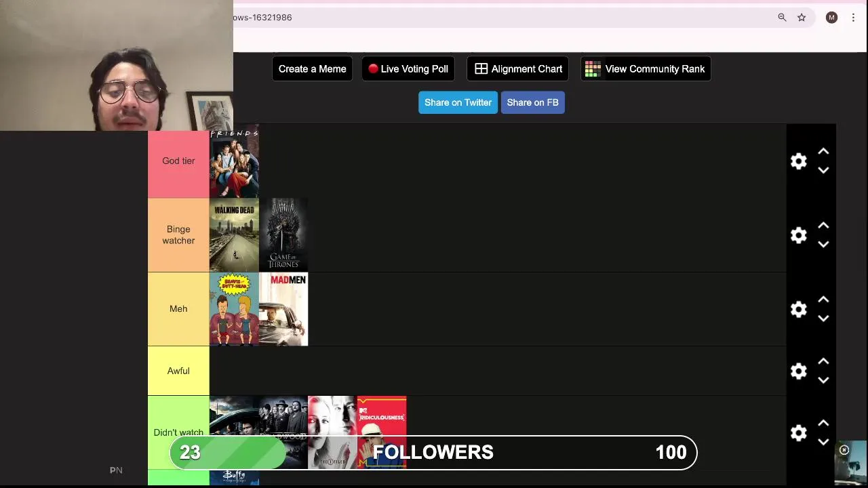This screenshot has width=868, height=488.
Task: Select The Walking Dead poster
Action: (234, 235)
